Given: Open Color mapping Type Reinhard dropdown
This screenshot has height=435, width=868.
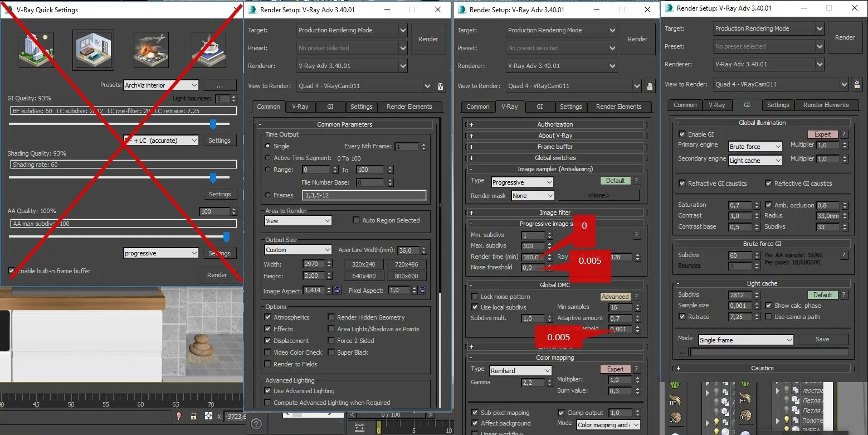Looking at the screenshot, I should [x=521, y=371].
